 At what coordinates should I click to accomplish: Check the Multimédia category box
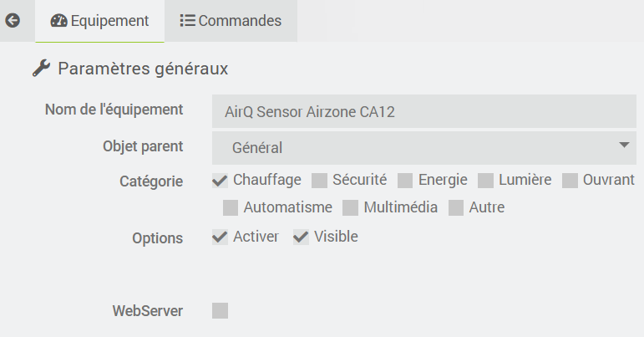click(x=350, y=207)
